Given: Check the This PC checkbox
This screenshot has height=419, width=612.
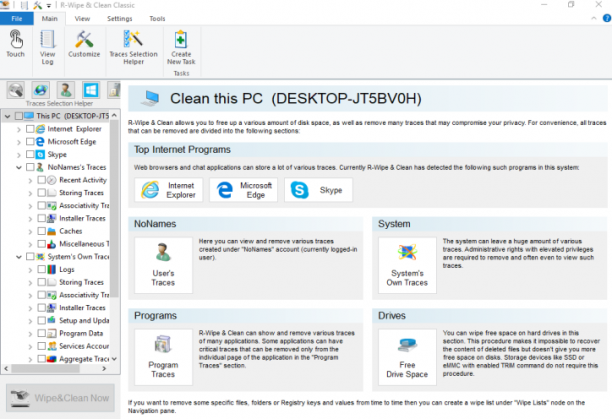Looking at the screenshot, I should tap(19, 116).
